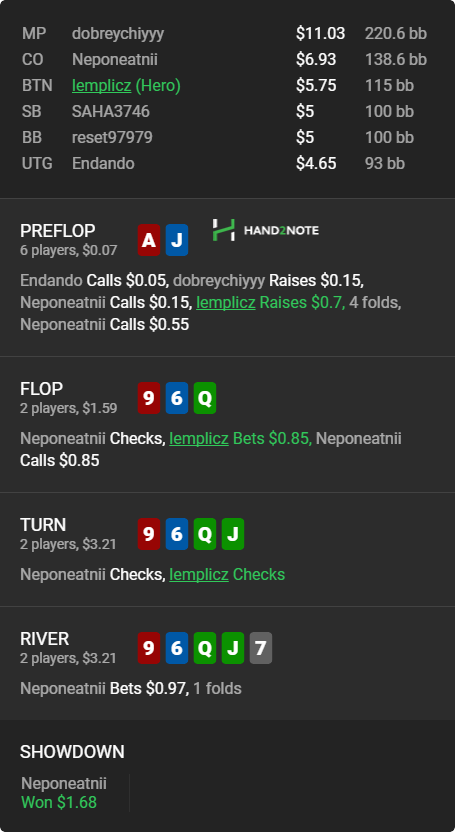Click the green Jack card in the Turn row
The height and width of the screenshot is (832, 455).
pyautogui.click(x=233, y=534)
